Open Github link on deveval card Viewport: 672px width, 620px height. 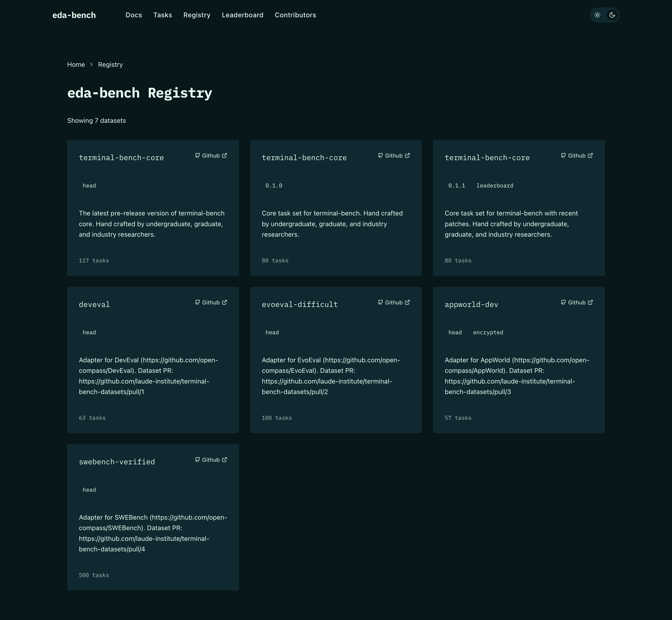click(211, 303)
